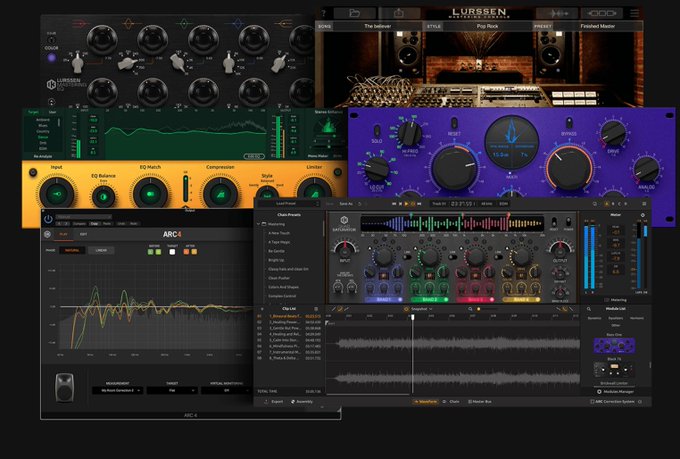Switch to the EDIT tab in ARC 4
The image size is (680, 459).
[x=83, y=234]
